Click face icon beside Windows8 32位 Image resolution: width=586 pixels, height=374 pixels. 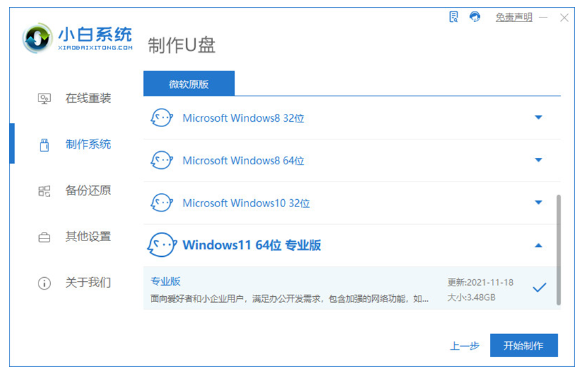(161, 118)
